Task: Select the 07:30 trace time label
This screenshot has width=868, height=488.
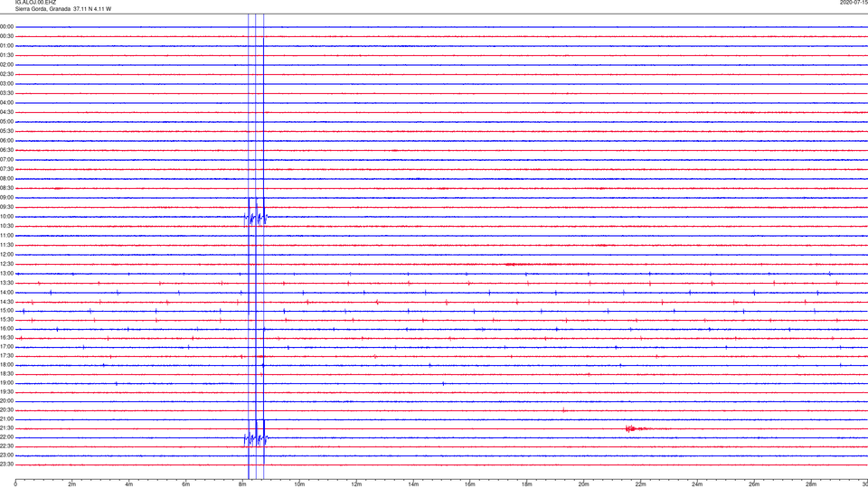Action: coord(7,169)
